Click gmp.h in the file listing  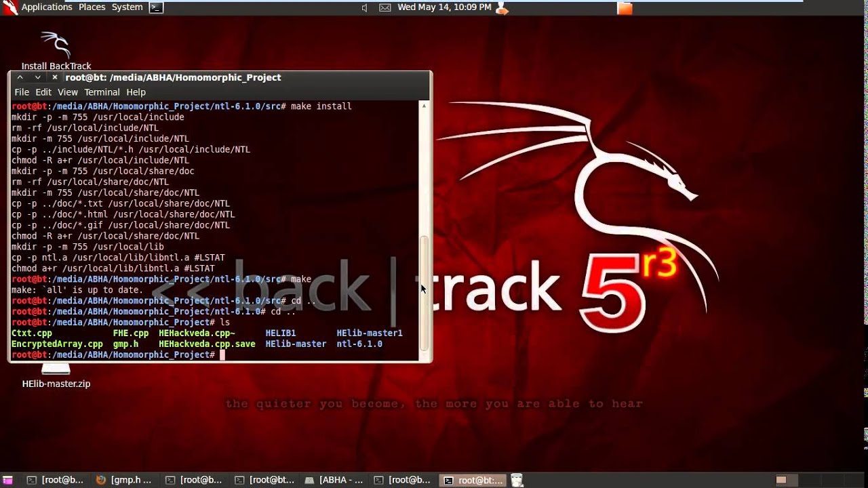[126, 344]
